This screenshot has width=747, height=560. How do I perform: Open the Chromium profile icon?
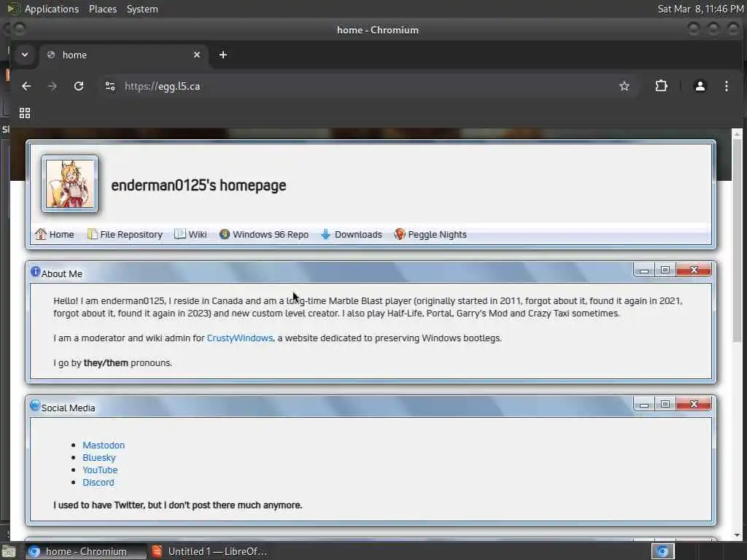coord(700,86)
